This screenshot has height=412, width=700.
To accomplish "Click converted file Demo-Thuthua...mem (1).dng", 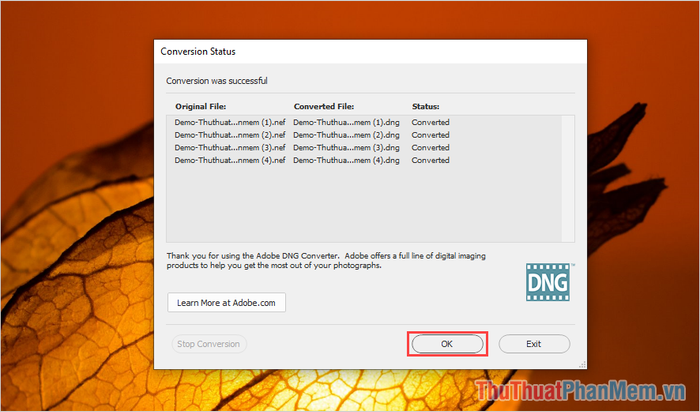I will (x=346, y=122).
